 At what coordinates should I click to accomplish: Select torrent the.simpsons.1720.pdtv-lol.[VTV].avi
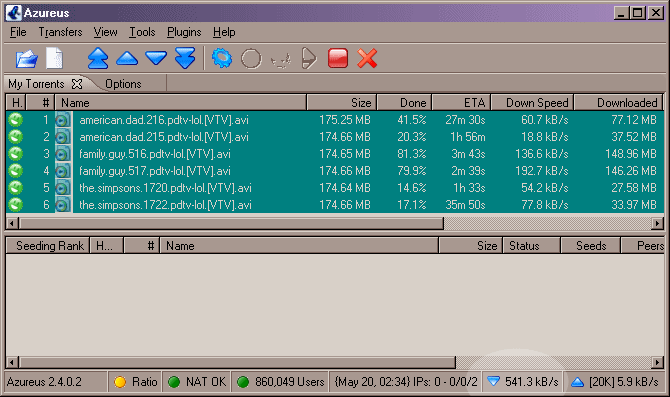165,188
